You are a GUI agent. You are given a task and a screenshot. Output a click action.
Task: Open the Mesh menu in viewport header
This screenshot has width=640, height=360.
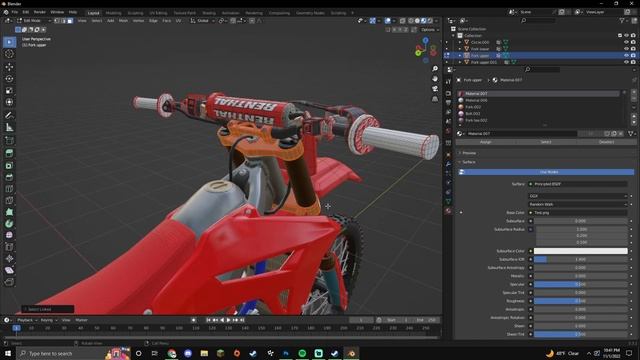(x=123, y=20)
